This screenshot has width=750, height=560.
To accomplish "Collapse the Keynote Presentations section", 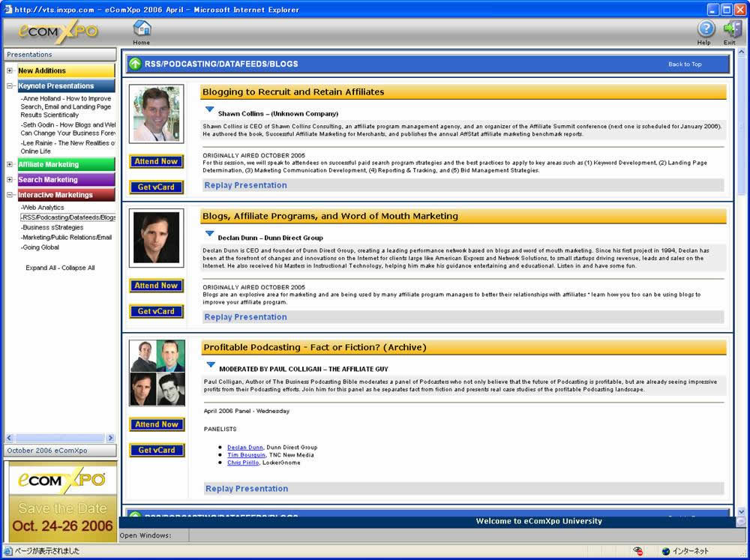I will (x=10, y=86).
